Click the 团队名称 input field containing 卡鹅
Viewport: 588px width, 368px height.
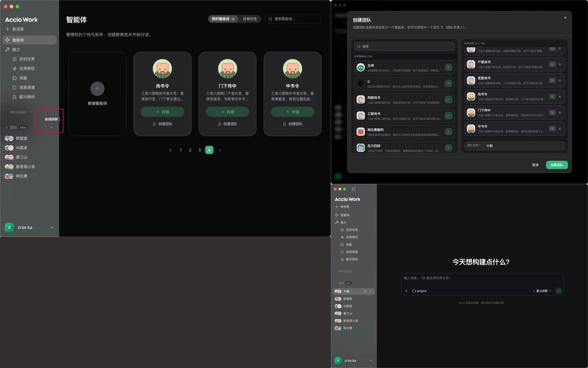point(514,146)
